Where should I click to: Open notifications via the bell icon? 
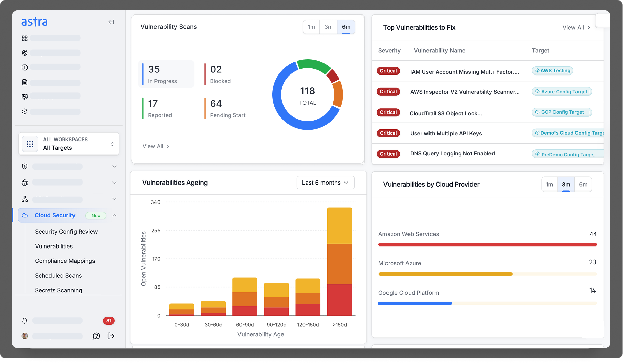click(x=25, y=321)
